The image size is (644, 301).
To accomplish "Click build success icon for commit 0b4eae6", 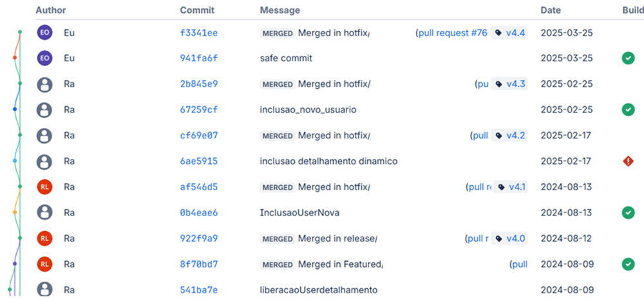I will pyautogui.click(x=628, y=212).
